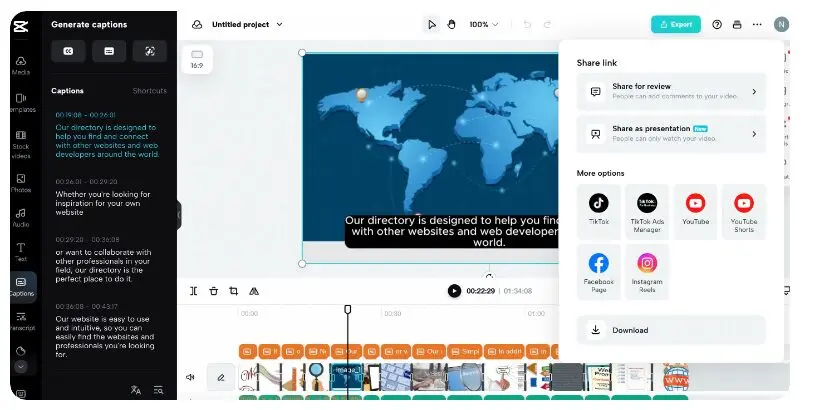Share to Instagram Reels

(647, 271)
